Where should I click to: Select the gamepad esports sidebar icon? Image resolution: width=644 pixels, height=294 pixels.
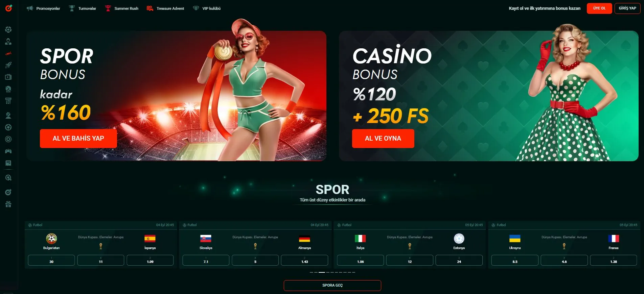pos(8,151)
